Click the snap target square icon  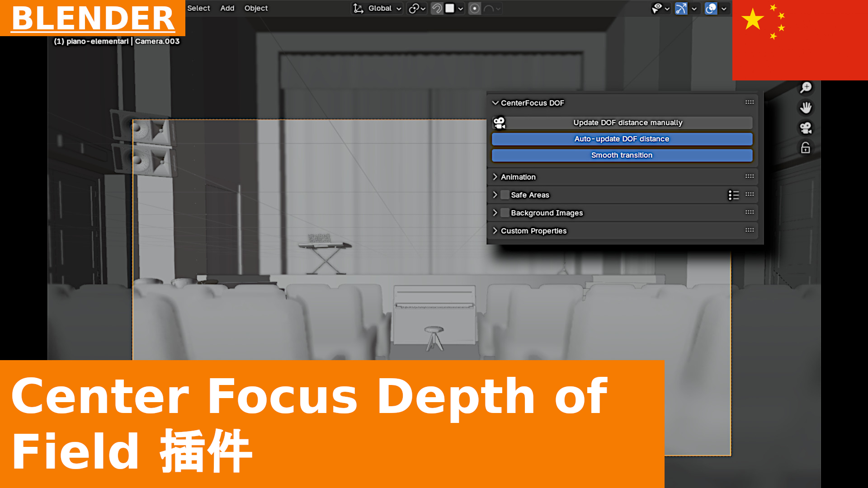tap(450, 8)
